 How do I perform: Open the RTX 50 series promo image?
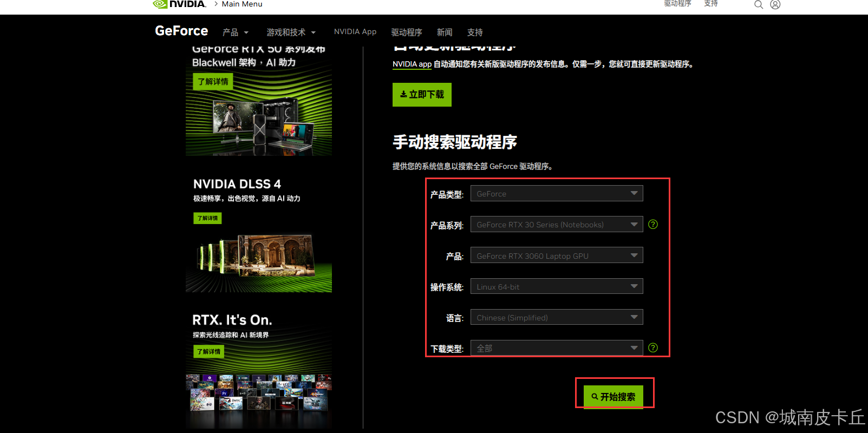[259, 102]
